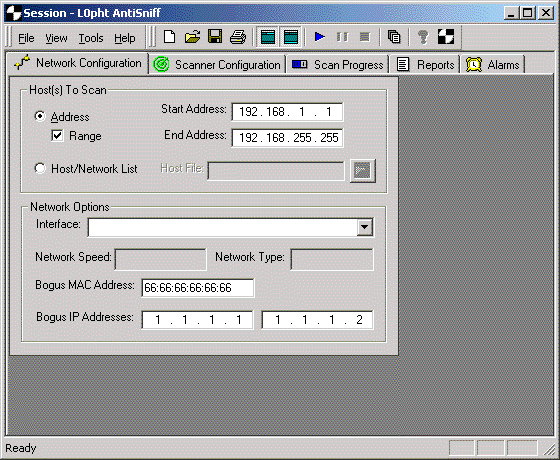Switch to the Scan Progress tab
This screenshot has width=560, height=460.
pyautogui.click(x=338, y=65)
